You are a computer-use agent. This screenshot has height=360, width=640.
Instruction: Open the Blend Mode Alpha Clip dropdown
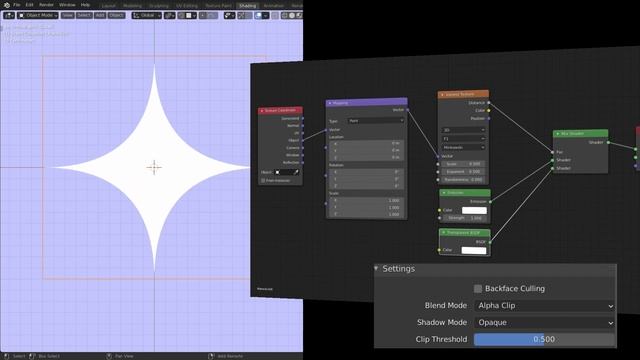click(544, 306)
